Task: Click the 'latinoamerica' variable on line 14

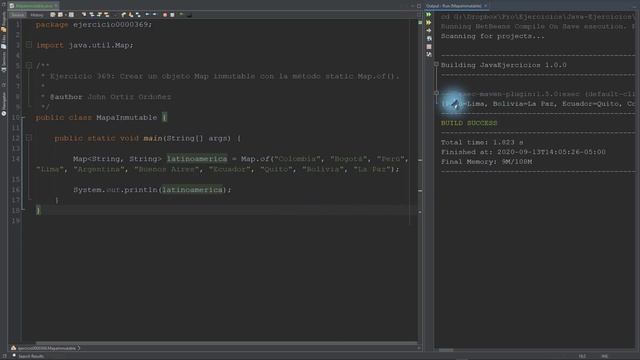Action: pyautogui.click(x=197, y=158)
